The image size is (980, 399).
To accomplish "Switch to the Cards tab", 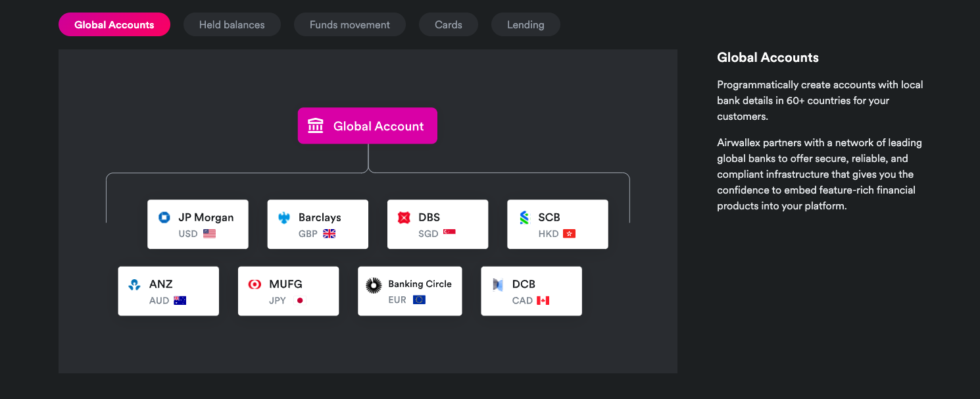I will (448, 25).
